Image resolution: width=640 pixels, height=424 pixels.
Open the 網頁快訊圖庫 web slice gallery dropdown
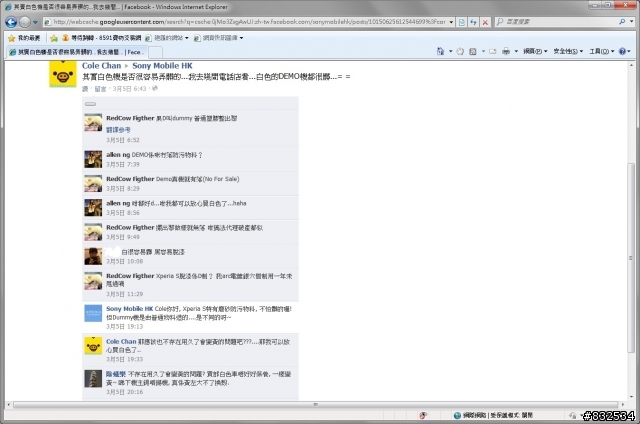coord(218,38)
